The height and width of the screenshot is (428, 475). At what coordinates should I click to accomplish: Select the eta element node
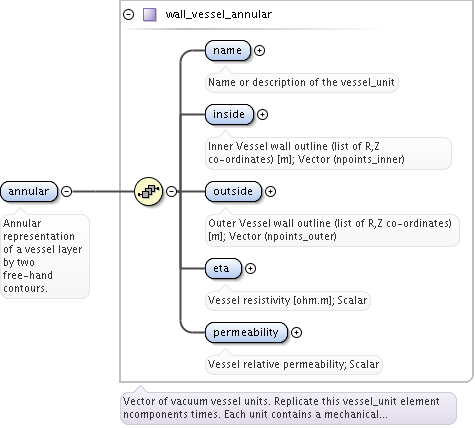pyautogui.click(x=223, y=268)
